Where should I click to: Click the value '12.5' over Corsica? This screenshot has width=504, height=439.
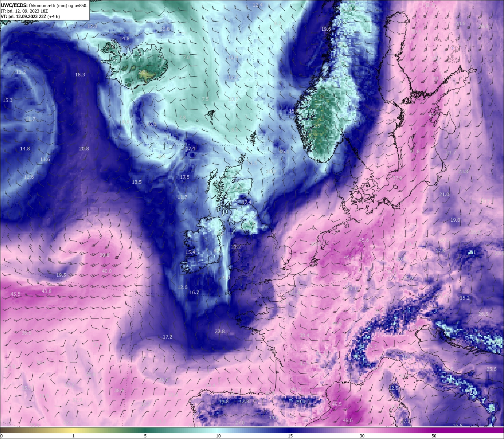[x=394, y=388]
